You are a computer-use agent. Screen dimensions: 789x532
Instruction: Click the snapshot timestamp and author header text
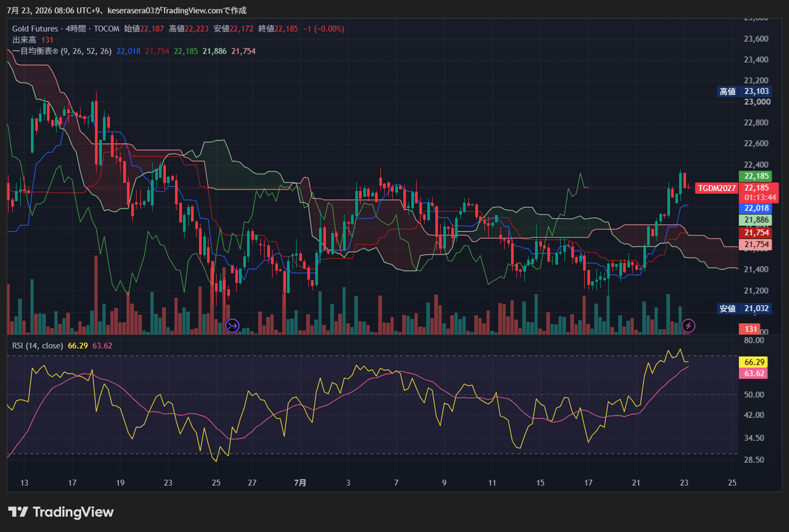point(126,10)
